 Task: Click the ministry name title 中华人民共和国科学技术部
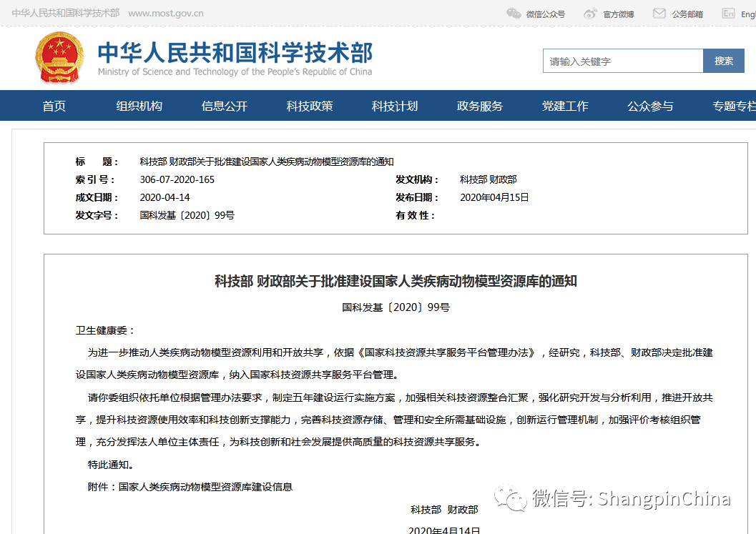(235, 53)
